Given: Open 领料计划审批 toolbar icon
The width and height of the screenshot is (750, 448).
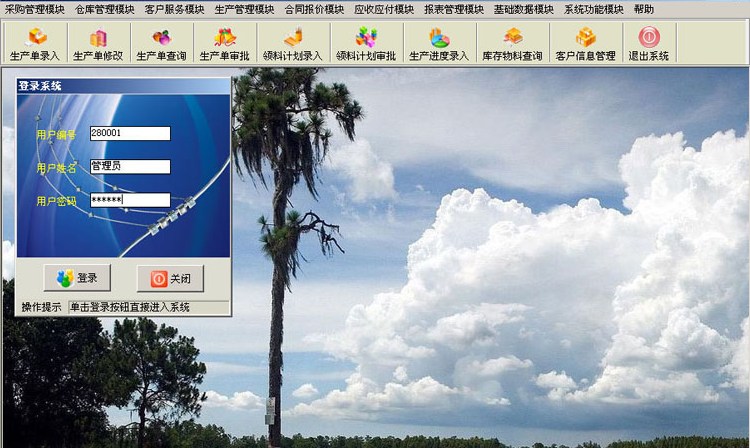Looking at the screenshot, I should tap(366, 43).
